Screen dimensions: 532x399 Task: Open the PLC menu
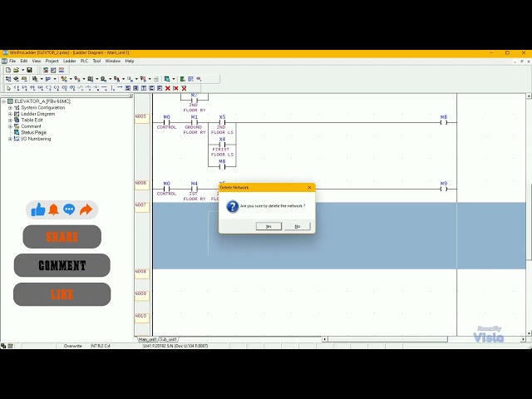tap(84, 61)
